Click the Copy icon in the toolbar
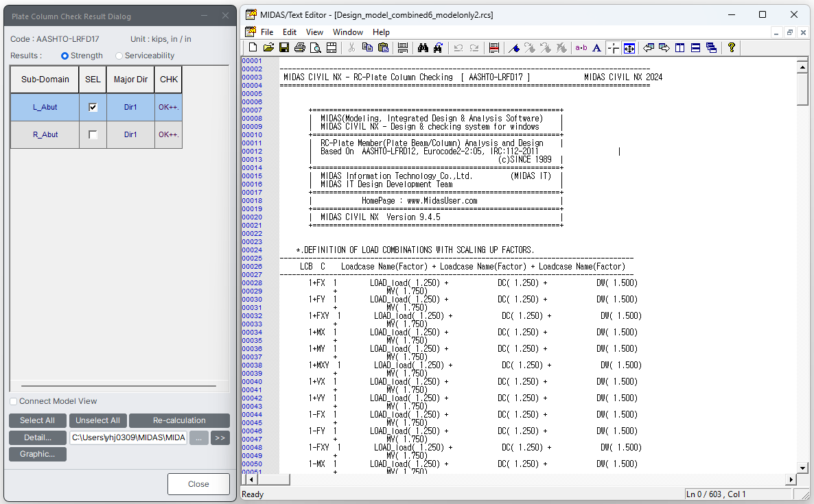Screen dimensions: 814x504 367,48
